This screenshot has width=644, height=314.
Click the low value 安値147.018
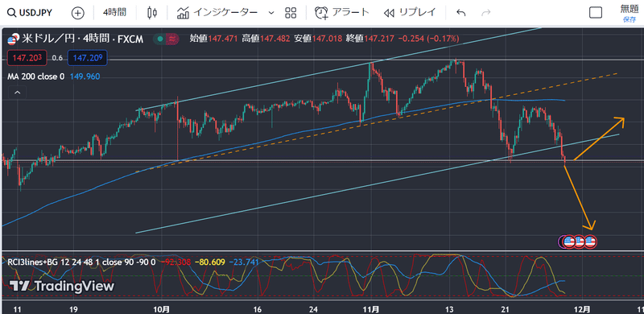click(317, 39)
